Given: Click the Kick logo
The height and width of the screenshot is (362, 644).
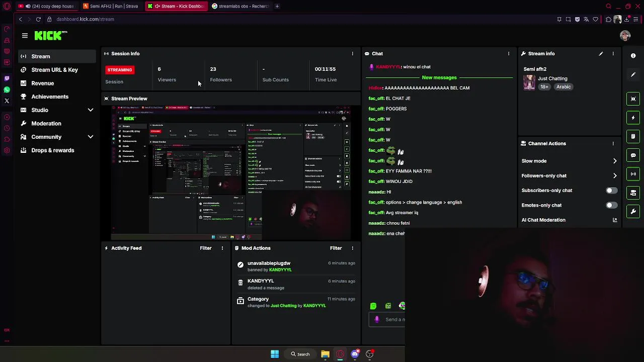Looking at the screenshot, I should coord(51,36).
